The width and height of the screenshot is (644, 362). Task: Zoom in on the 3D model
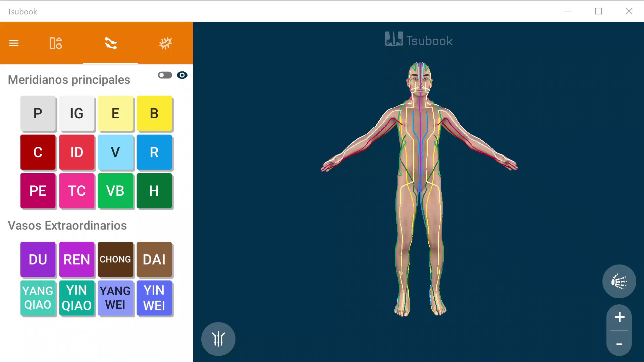(619, 317)
